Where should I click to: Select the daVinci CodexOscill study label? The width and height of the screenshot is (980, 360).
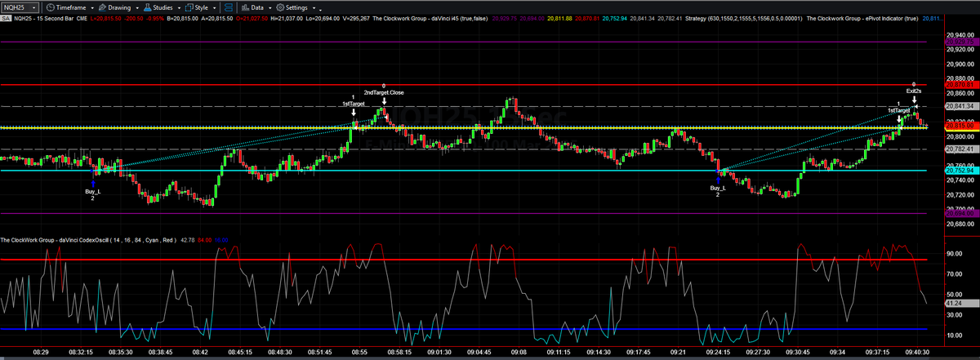coord(88,240)
